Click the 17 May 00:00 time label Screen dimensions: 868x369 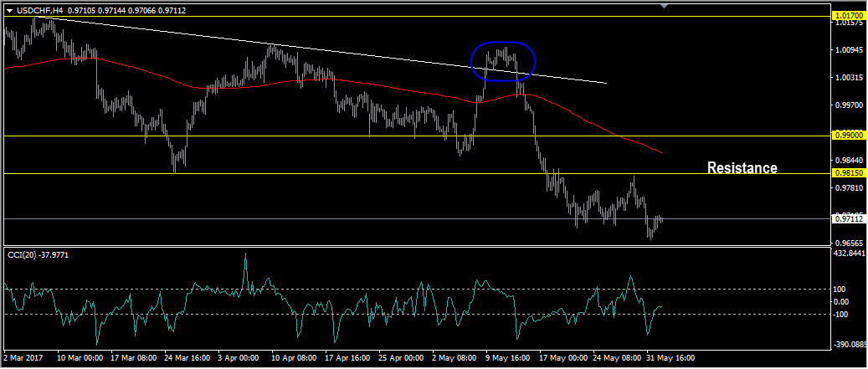562,358
